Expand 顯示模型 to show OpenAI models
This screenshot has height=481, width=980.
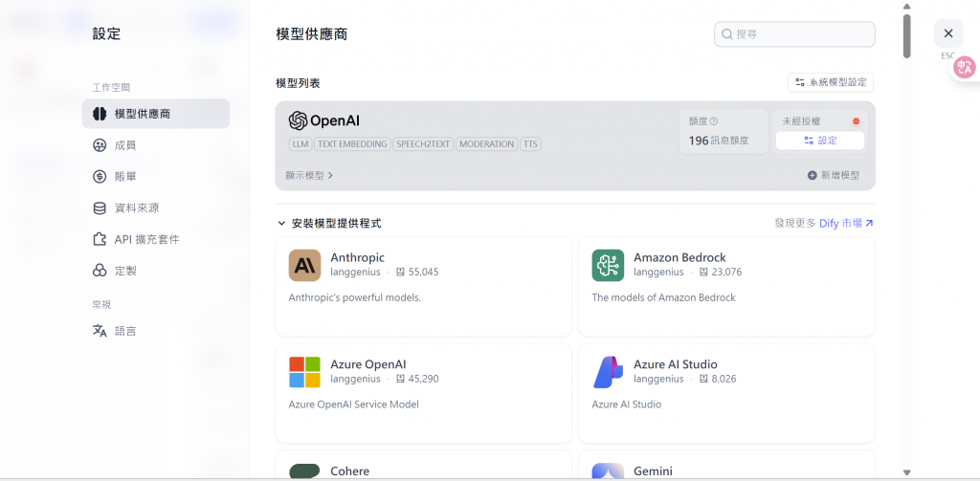click(309, 176)
